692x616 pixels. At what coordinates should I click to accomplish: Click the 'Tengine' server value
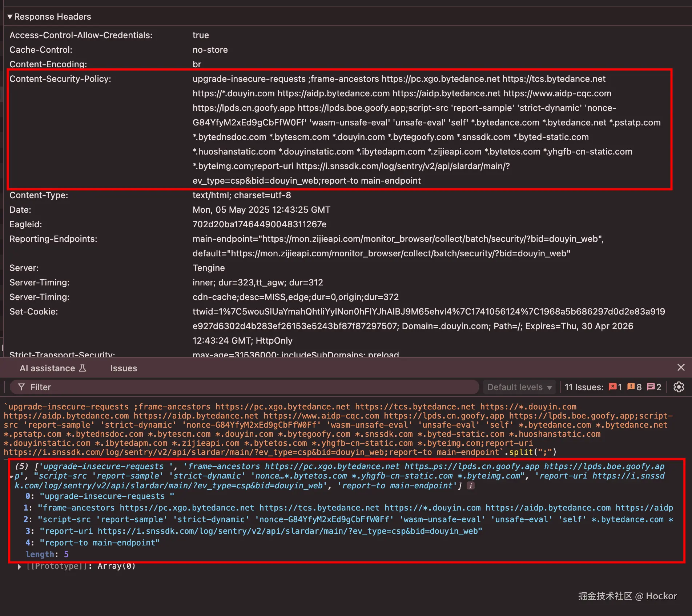tap(209, 268)
